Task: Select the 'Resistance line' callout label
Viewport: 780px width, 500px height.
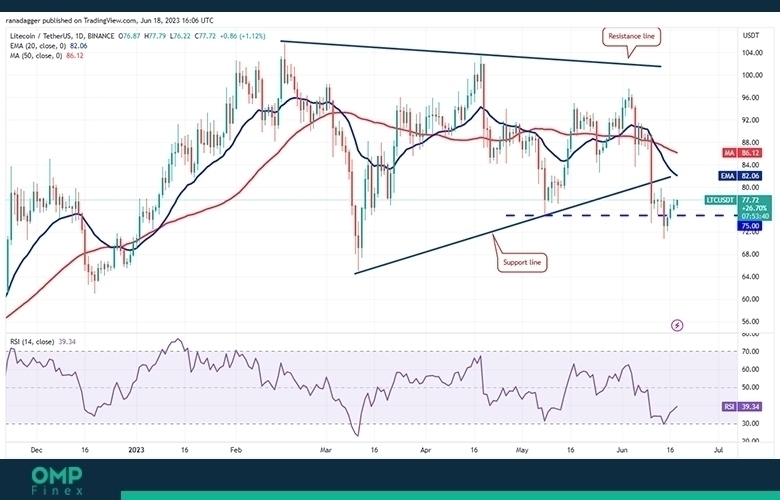Action: [x=631, y=36]
